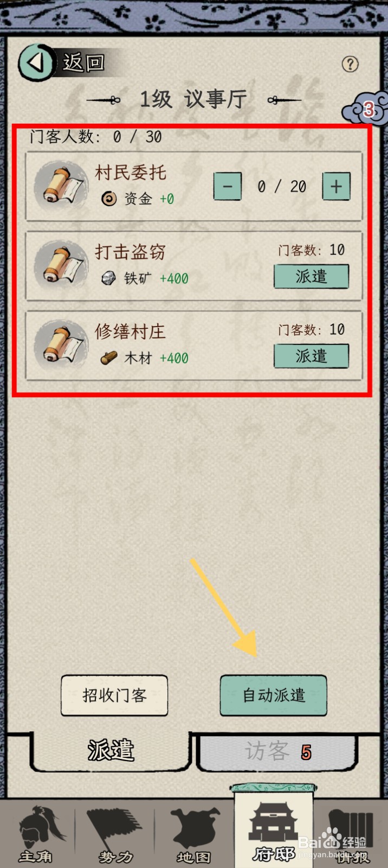Decrease 村民委托 count with minus button
The image size is (388, 868).
click(228, 187)
